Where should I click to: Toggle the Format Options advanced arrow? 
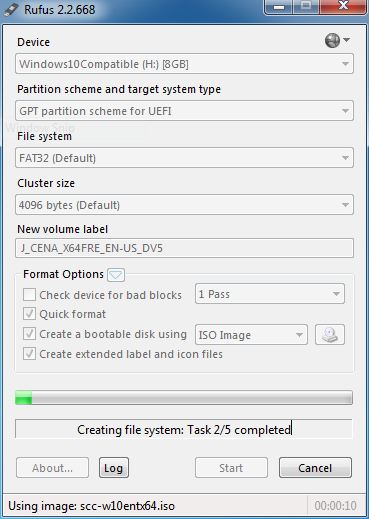tap(116, 275)
